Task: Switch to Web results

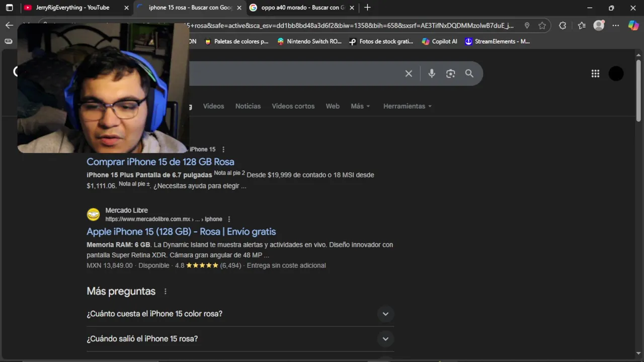Action: 333,106
